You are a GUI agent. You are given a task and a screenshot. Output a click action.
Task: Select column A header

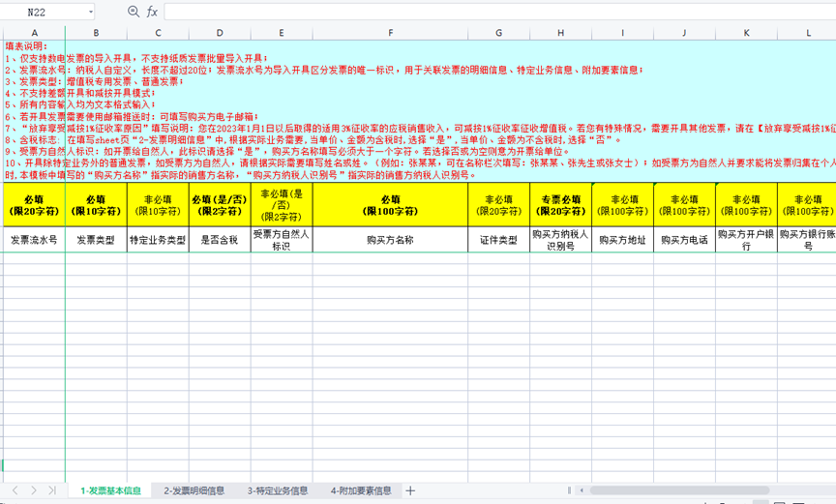tap(34, 33)
